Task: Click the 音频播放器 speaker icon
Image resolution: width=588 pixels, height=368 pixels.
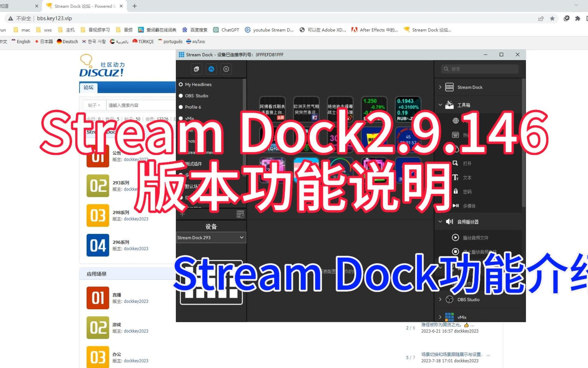Action: [449, 222]
